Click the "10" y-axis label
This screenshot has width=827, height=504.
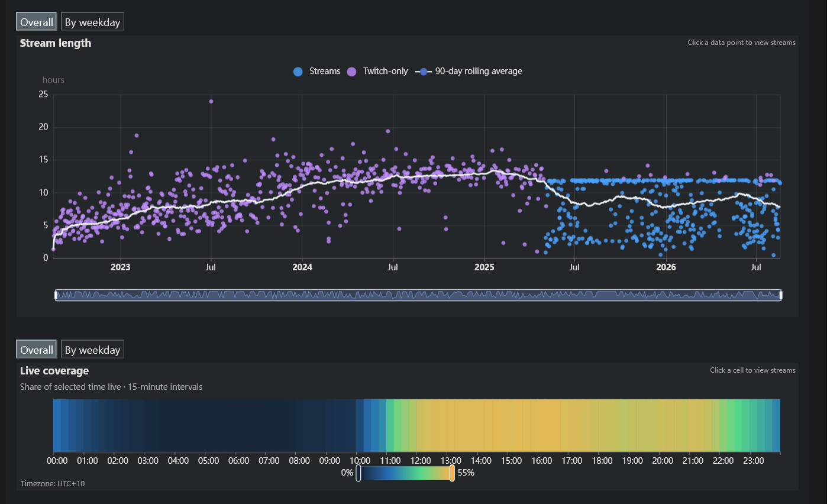(x=43, y=193)
